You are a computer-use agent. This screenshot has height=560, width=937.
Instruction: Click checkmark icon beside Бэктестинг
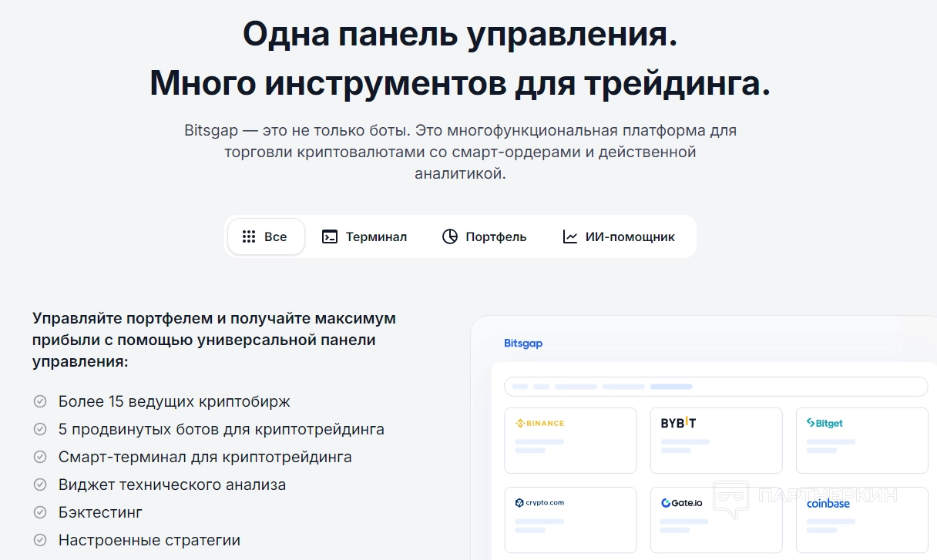click(x=40, y=512)
